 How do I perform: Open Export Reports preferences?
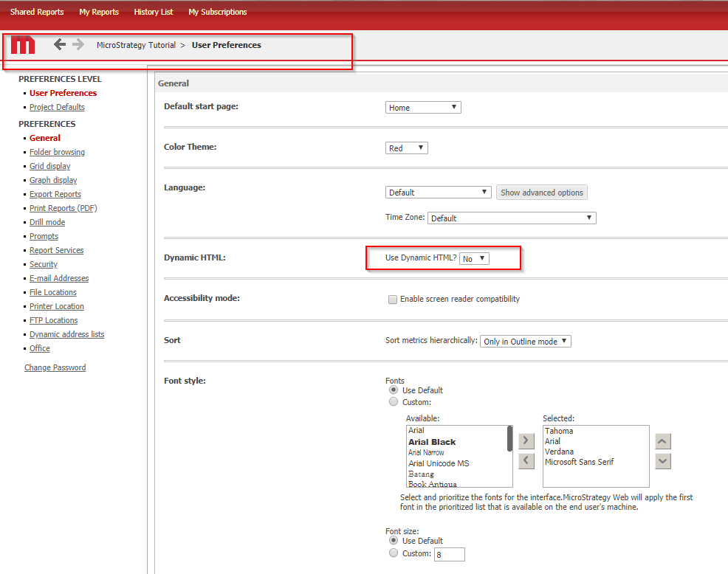click(55, 194)
